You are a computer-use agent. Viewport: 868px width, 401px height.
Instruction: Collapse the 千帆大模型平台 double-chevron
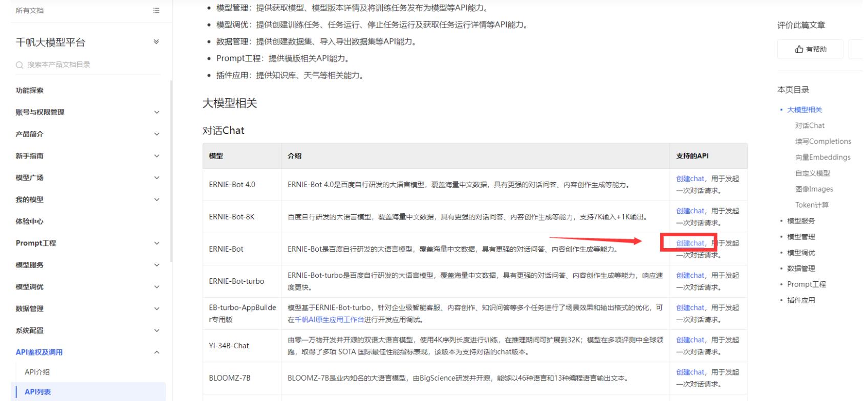pyautogui.click(x=156, y=42)
